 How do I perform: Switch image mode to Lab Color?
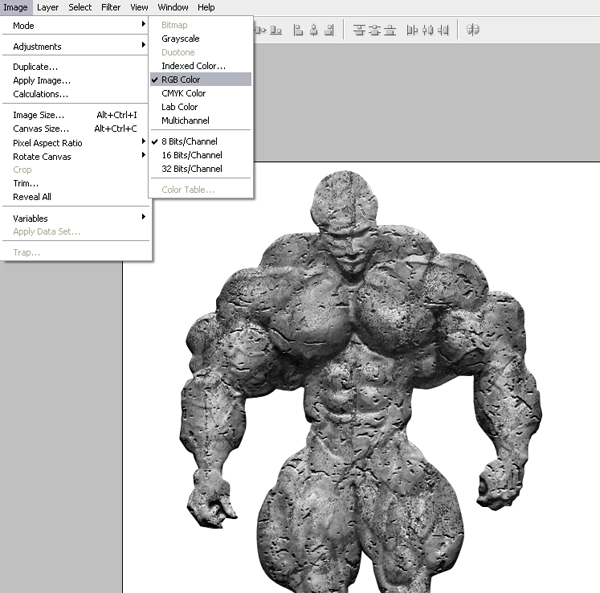coord(201,107)
